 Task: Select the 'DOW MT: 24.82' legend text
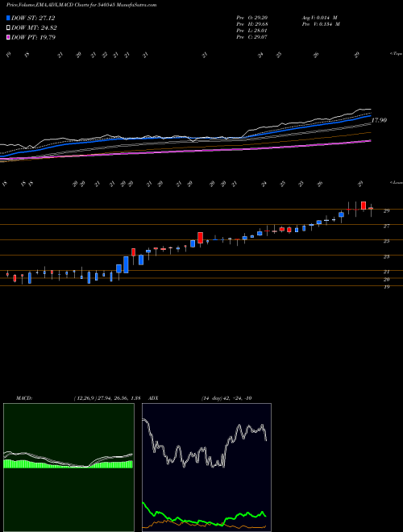(34, 28)
